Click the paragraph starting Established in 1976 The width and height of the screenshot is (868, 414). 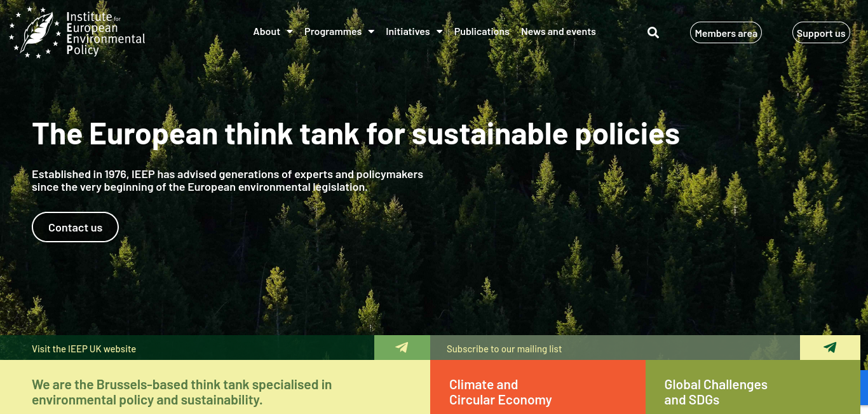pyautogui.click(x=227, y=181)
